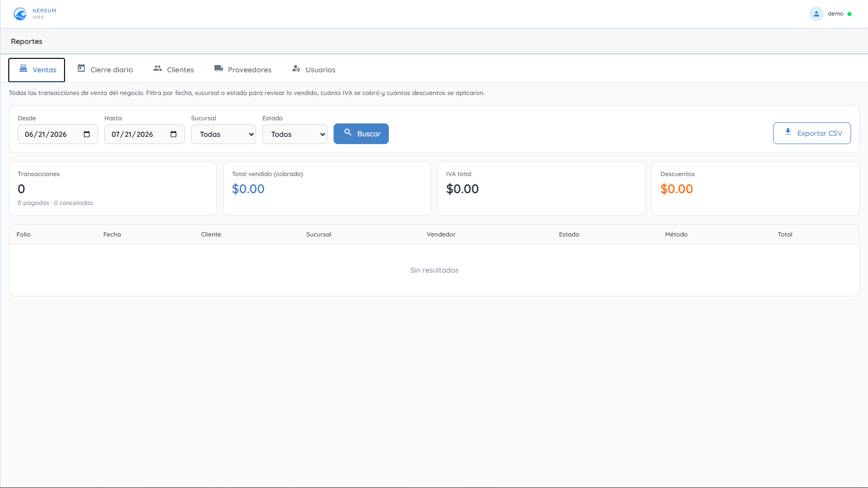Open the Cierre diario tab

click(105, 70)
